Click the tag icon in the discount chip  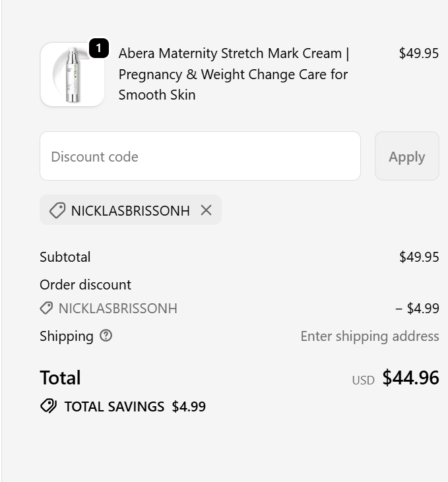point(57,210)
